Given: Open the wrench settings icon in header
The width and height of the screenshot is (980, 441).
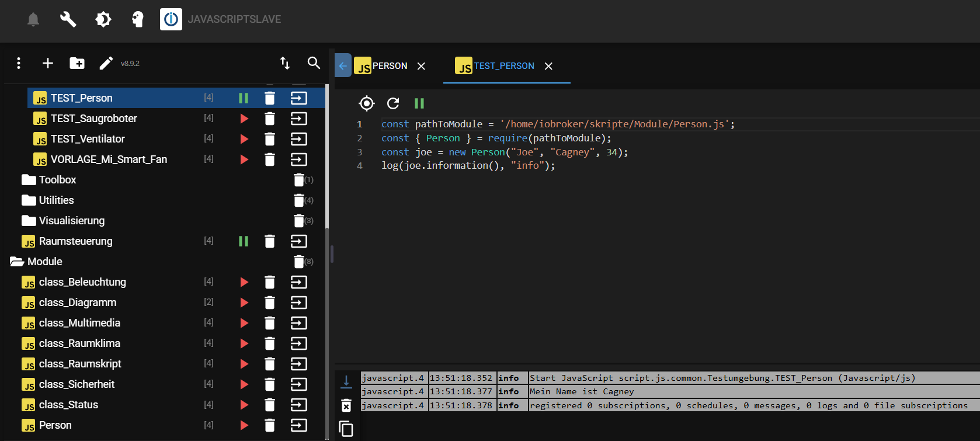Looking at the screenshot, I should click(68, 19).
